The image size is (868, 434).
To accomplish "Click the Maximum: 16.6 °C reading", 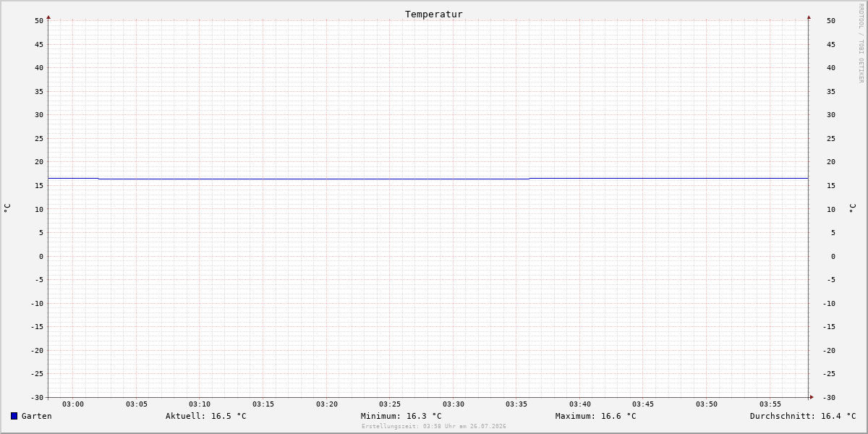I will point(596,416).
